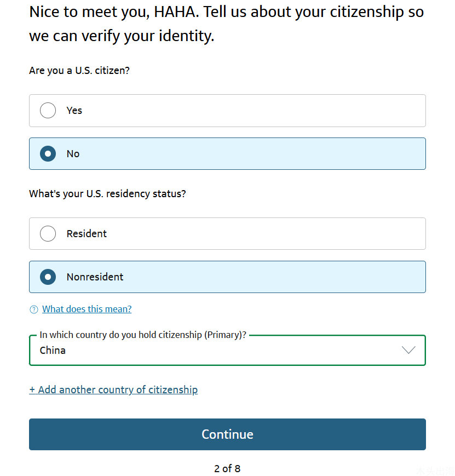Add another country of citizenship

[x=113, y=390]
